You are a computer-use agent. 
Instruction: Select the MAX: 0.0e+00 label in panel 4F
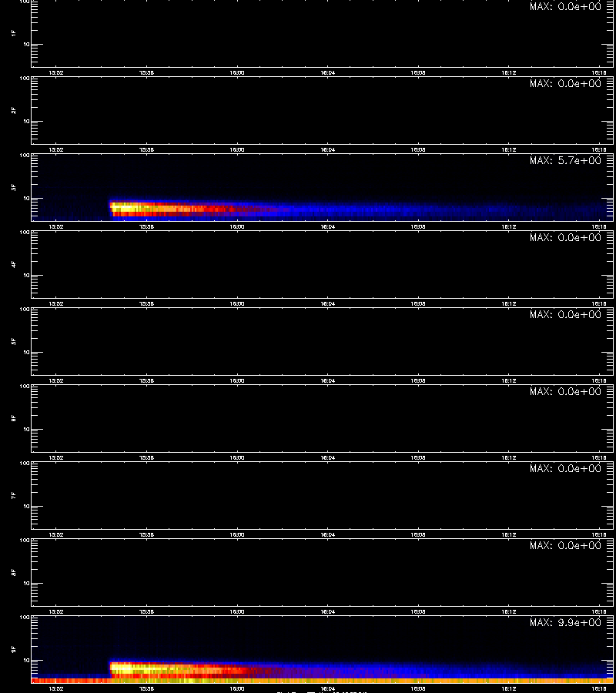click(x=565, y=238)
